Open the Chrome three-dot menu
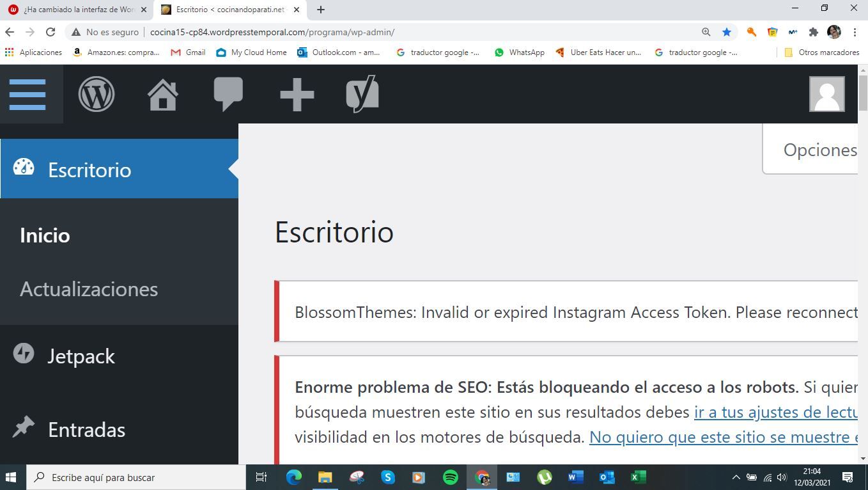The height and width of the screenshot is (490, 868). (855, 32)
